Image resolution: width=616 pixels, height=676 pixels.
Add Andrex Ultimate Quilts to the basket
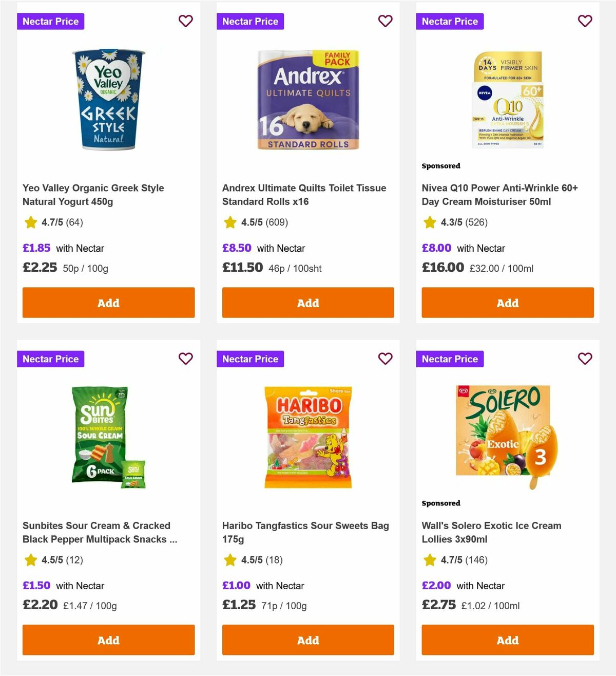[x=307, y=303]
